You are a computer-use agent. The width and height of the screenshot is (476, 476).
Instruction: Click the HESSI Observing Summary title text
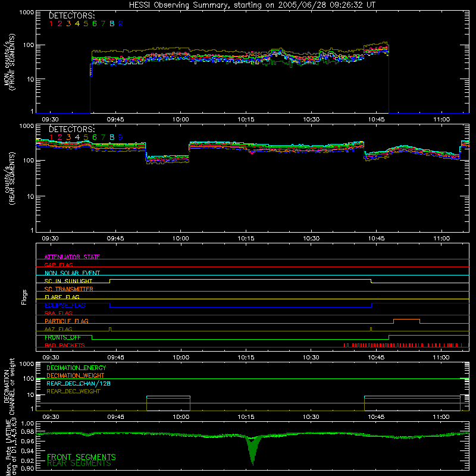[252, 5]
